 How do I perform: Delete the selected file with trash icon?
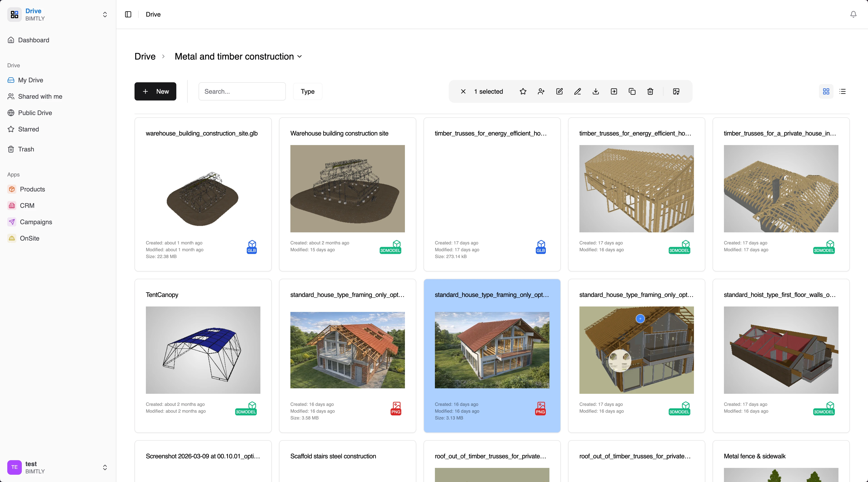pyautogui.click(x=650, y=91)
